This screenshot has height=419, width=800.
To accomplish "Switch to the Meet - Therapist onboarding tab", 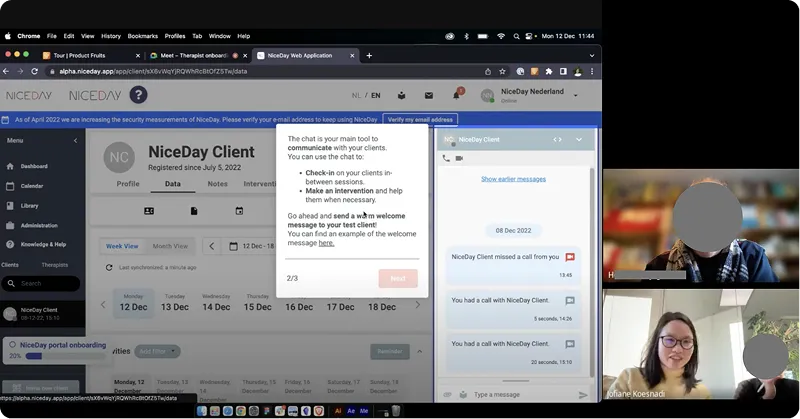I will 196,56.
